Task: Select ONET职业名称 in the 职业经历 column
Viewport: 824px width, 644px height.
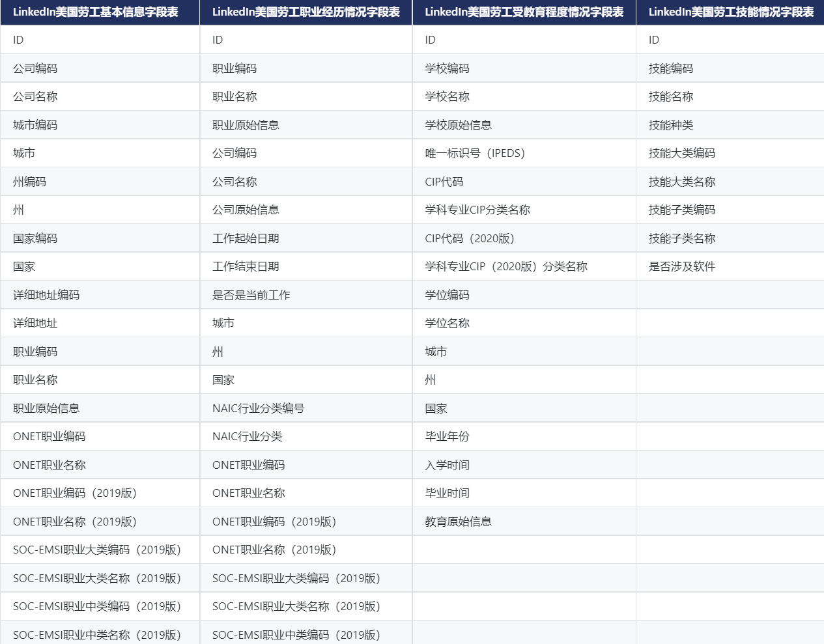Action: pos(306,493)
